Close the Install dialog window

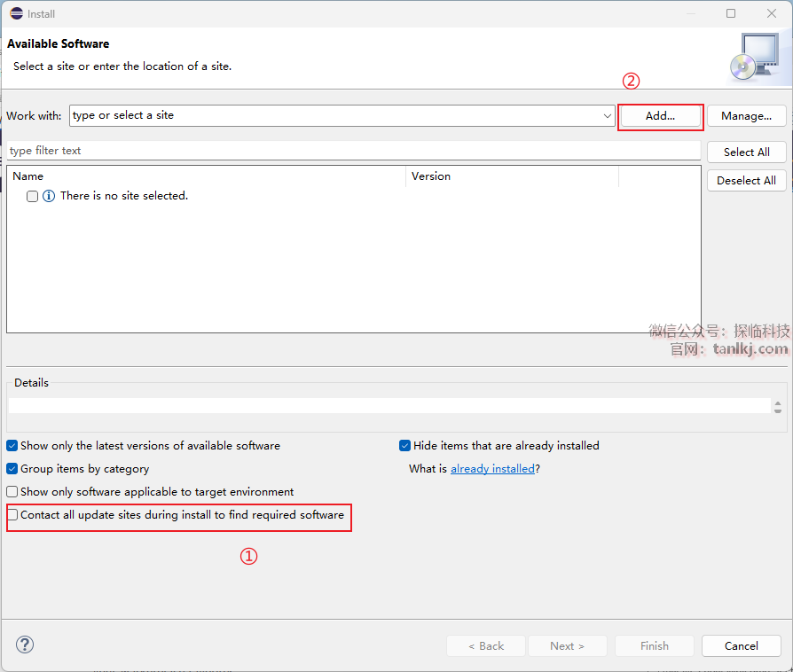772,13
